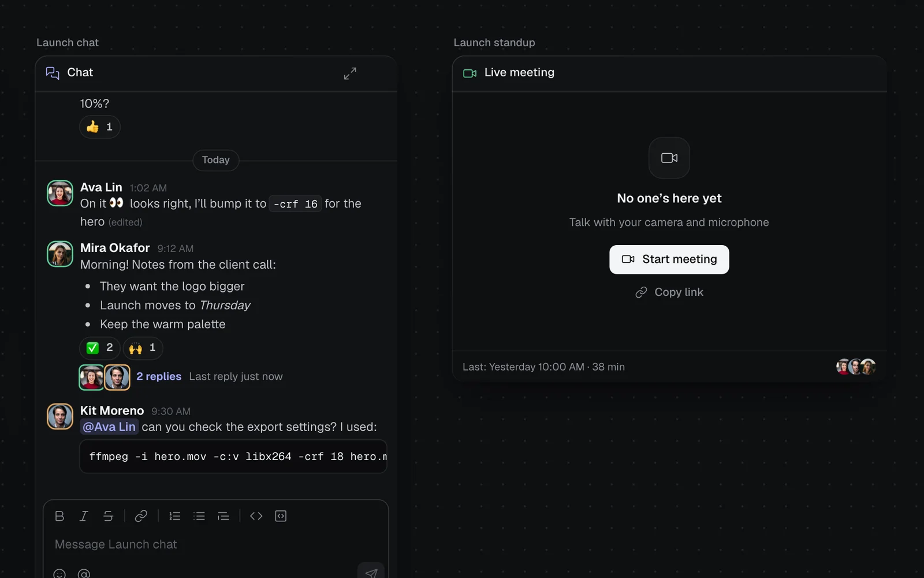Toggle inline code formatting

pyautogui.click(x=256, y=516)
